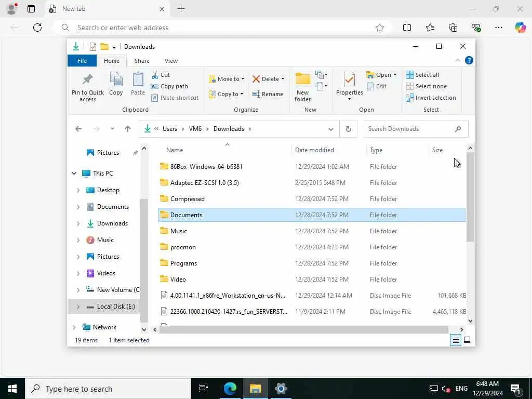Open the Move to dropdown
Viewport: 532px width, 399px height.
click(227, 79)
